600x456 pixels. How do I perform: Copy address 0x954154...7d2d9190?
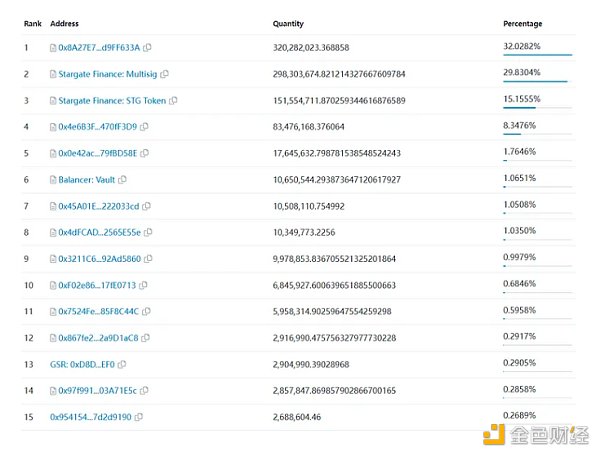click(139, 417)
